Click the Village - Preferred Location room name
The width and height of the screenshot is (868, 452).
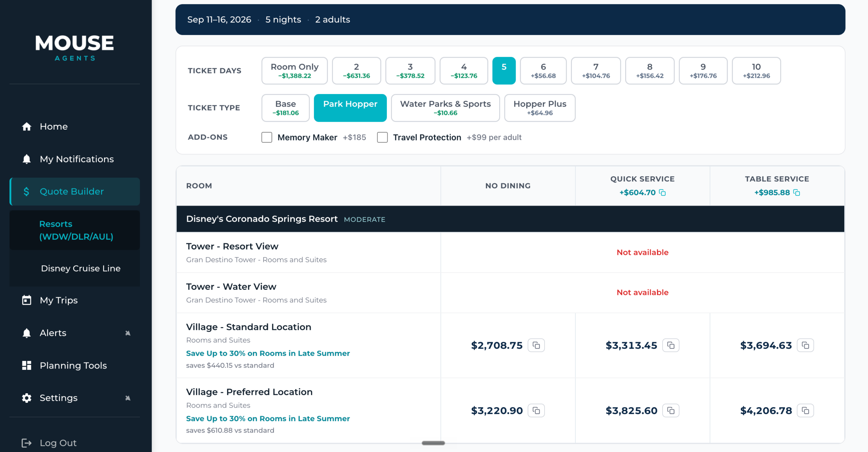(249, 392)
